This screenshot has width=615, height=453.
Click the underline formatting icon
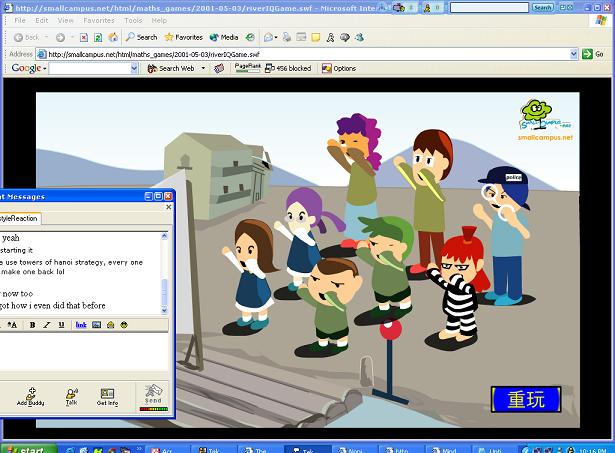click(x=62, y=325)
